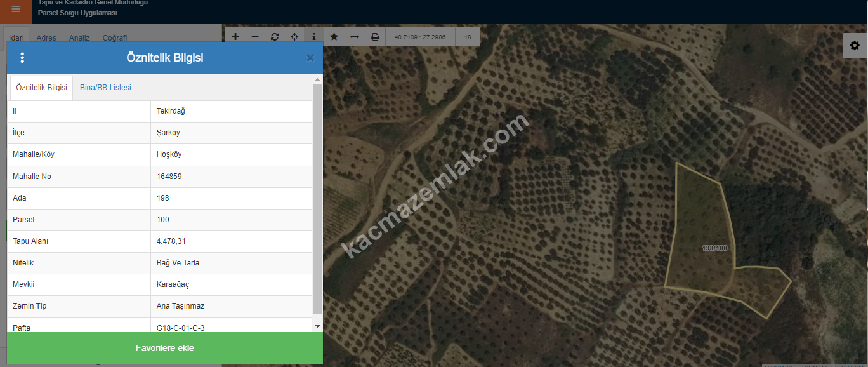Image resolution: width=868 pixels, height=367 pixels.
Task: Activate the locate crosshair tool
Action: coord(294,37)
